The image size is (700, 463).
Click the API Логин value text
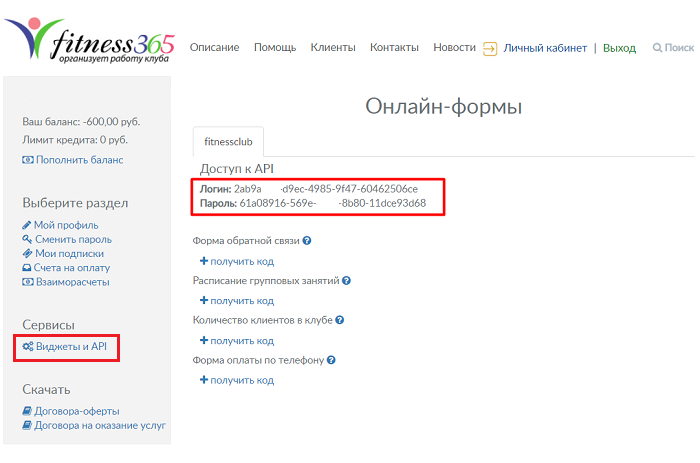(x=326, y=189)
